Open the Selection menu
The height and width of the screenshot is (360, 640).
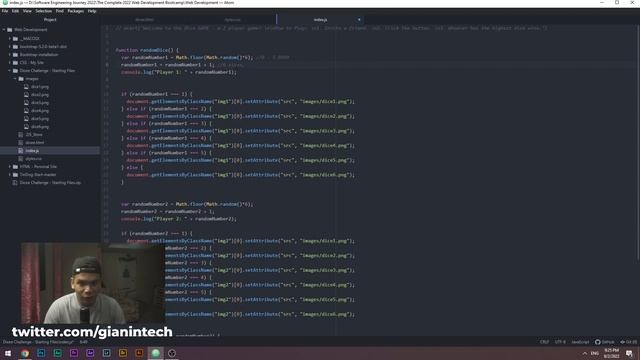[43, 11]
